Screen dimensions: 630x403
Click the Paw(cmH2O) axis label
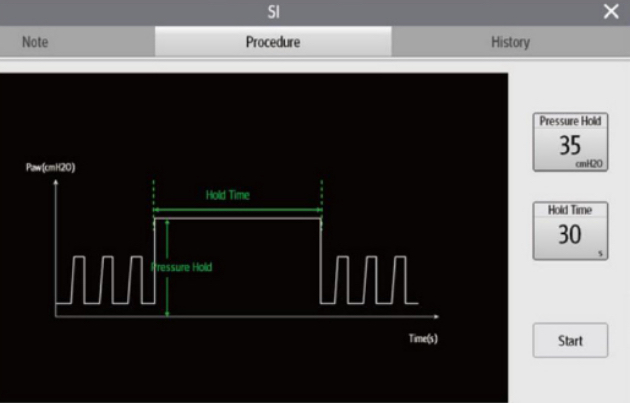click(50, 167)
